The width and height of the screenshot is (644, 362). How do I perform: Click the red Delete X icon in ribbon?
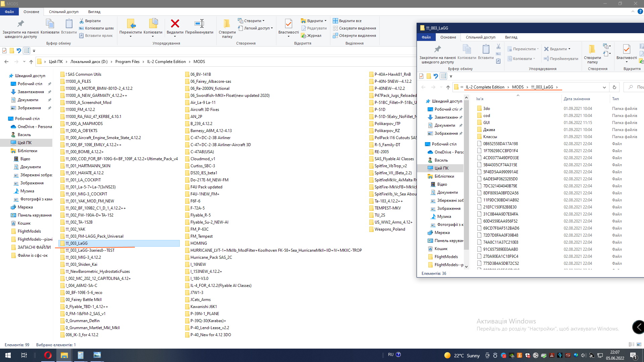(175, 24)
